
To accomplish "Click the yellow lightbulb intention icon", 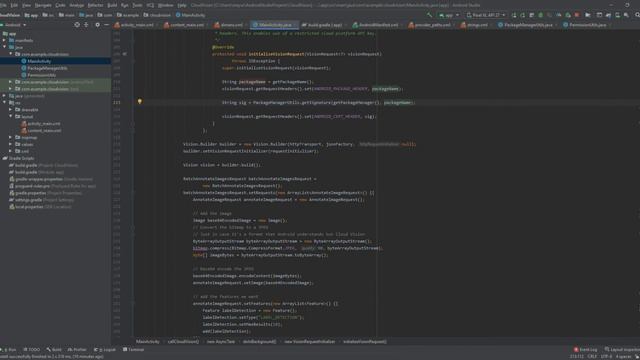I will pos(140,102).
